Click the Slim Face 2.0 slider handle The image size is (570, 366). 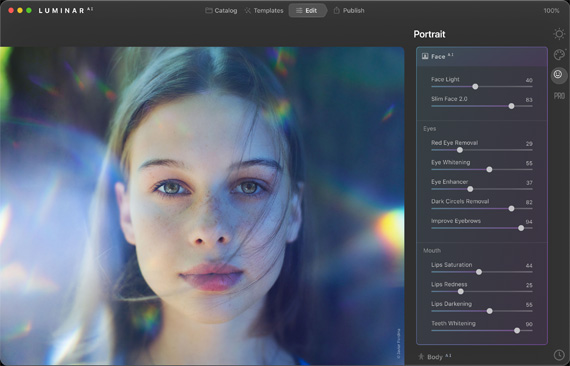[x=511, y=106]
